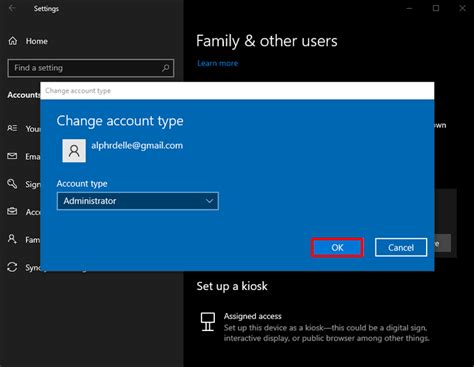Close the Settings window
Screen dimensions: 474x367
pos(462,8)
